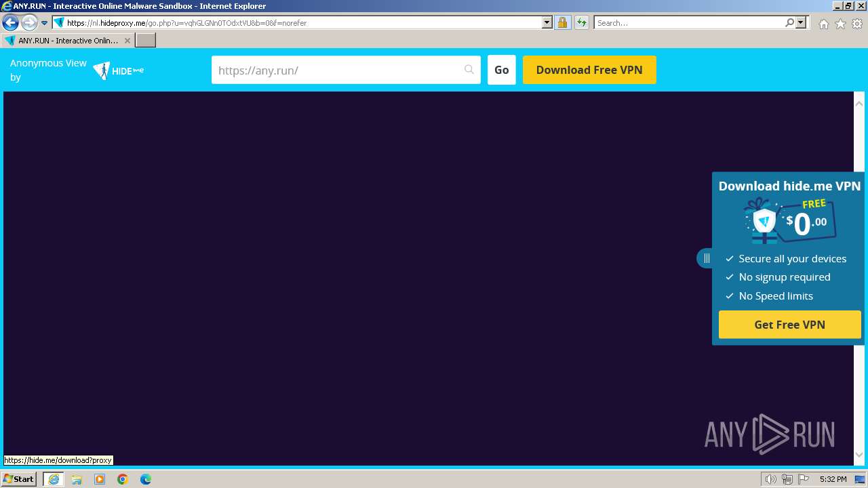This screenshot has height=488, width=868.
Task: Launch Microsoft Edge from the taskbar
Action: (x=146, y=479)
